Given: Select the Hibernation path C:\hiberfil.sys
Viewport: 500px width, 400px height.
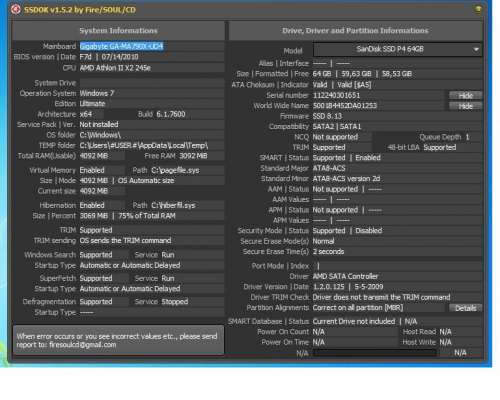Looking at the screenshot, I should pyautogui.click(x=173, y=205).
